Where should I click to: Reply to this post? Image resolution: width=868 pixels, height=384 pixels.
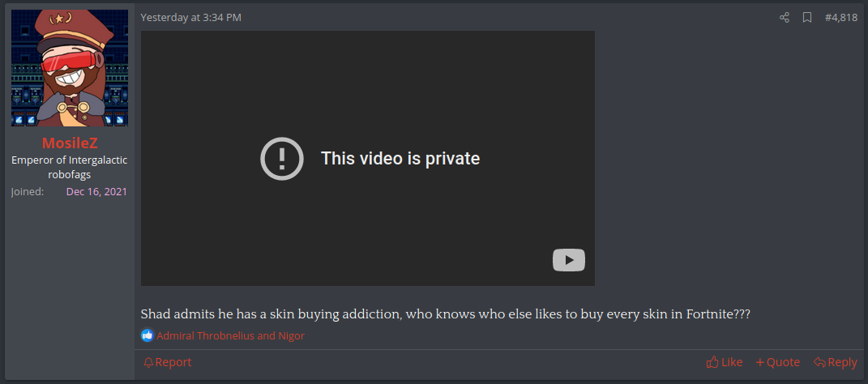836,362
